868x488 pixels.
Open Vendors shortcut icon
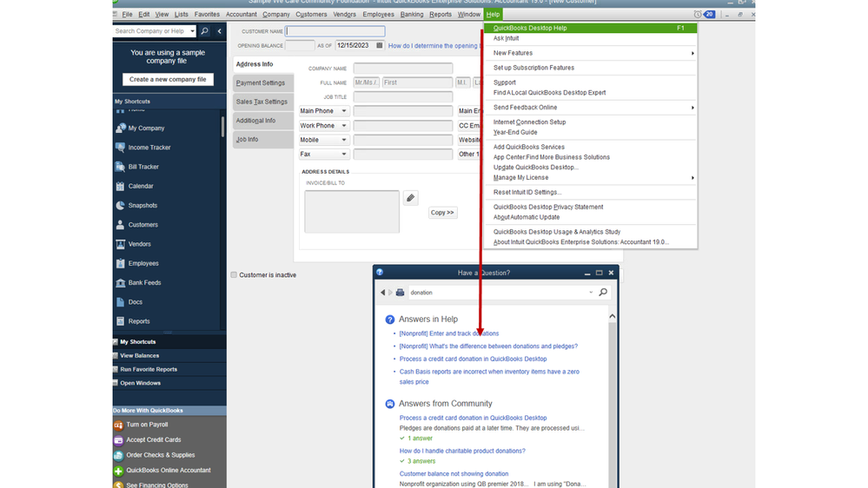[x=120, y=244]
